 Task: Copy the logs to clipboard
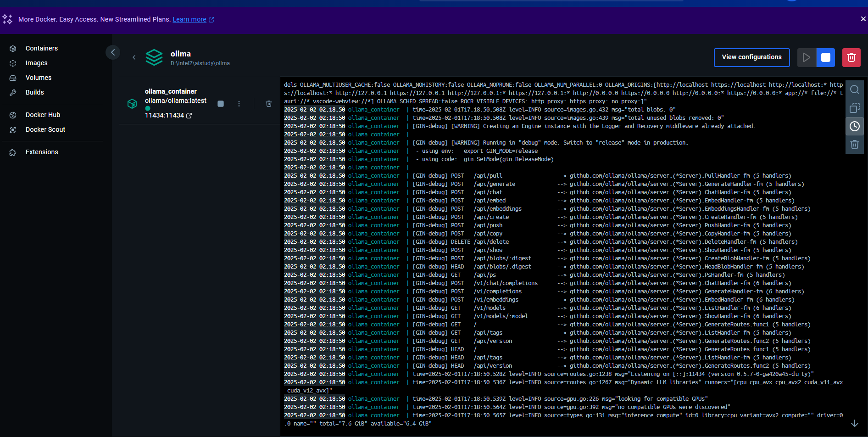855,108
